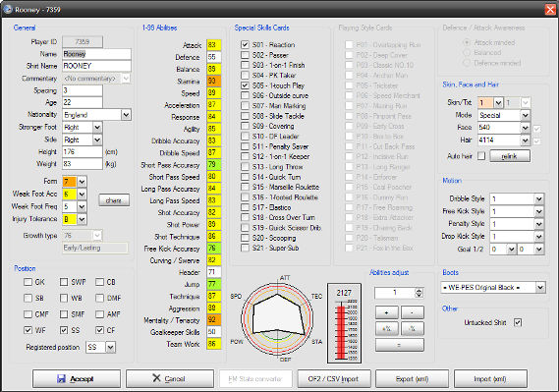
Task: Click the minus abilities adjust button
Action: click(412, 312)
